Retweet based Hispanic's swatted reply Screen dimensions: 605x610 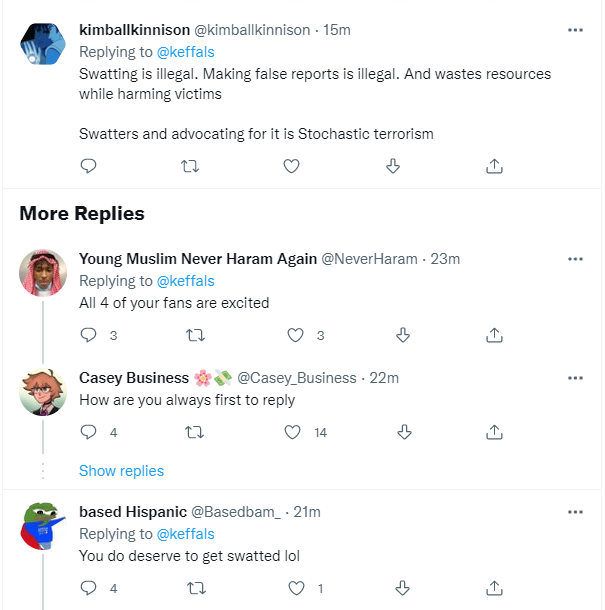[x=195, y=588]
